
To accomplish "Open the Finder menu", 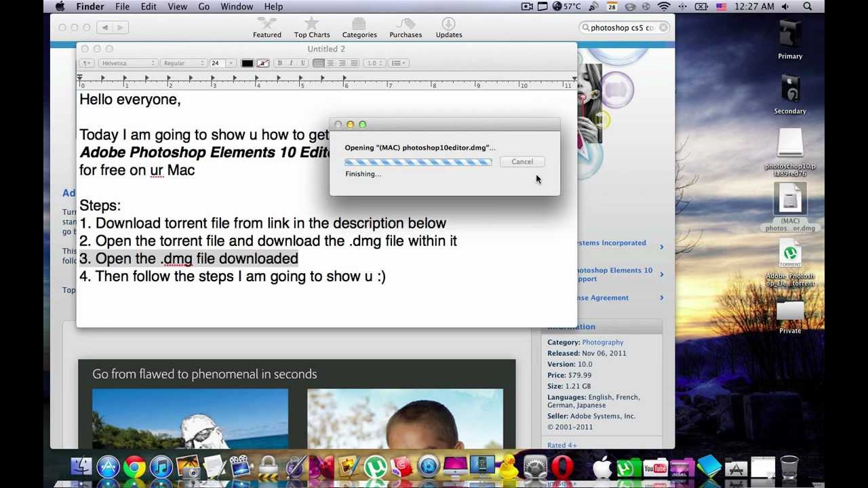I will (90, 7).
